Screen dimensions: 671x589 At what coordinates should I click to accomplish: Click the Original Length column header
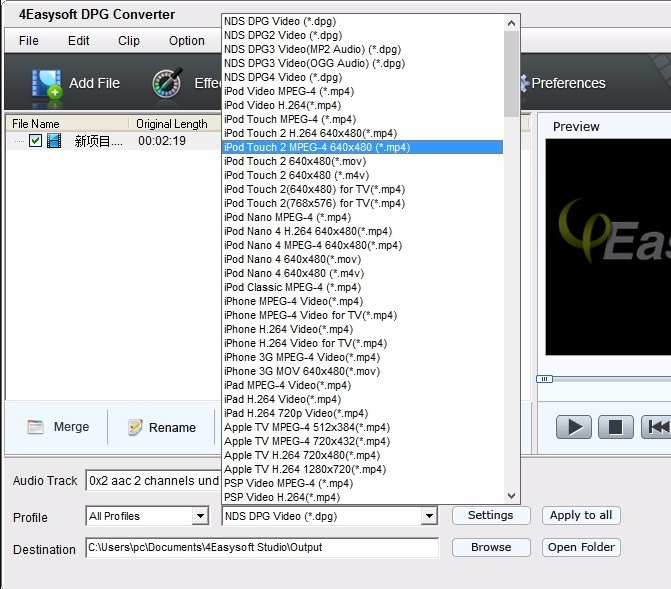click(175, 124)
